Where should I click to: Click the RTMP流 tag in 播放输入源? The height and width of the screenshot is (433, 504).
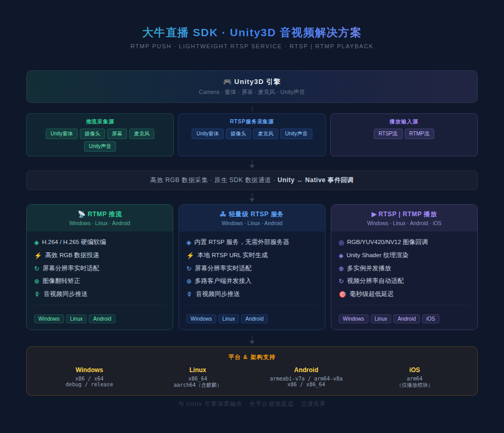click(x=419, y=134)
